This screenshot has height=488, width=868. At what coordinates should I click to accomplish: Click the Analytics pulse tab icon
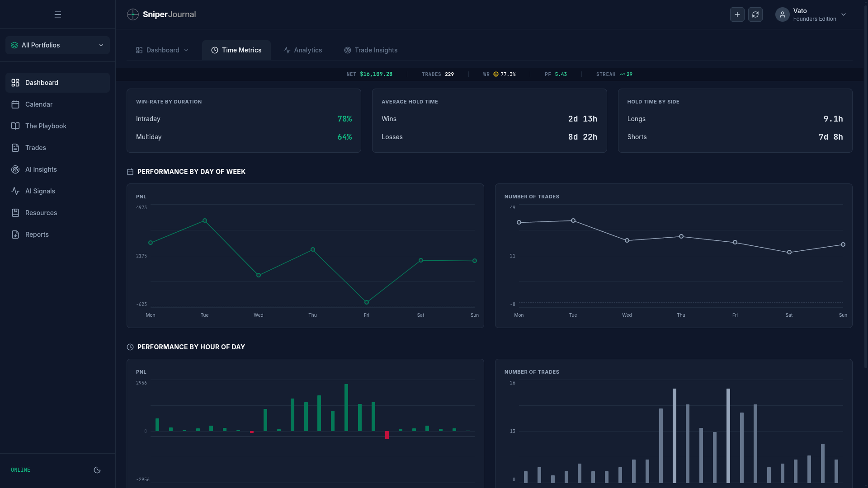(x=287, y=50)
